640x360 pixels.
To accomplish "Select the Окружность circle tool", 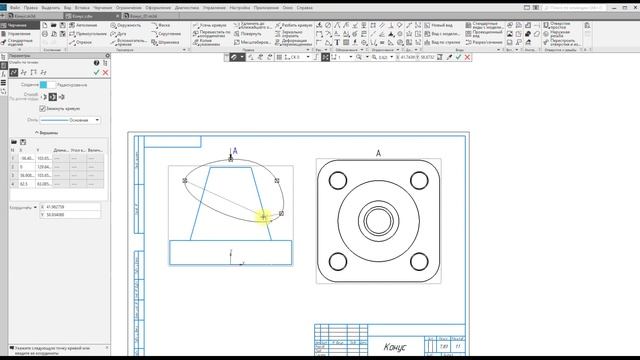I will click(x=126, y=25).
